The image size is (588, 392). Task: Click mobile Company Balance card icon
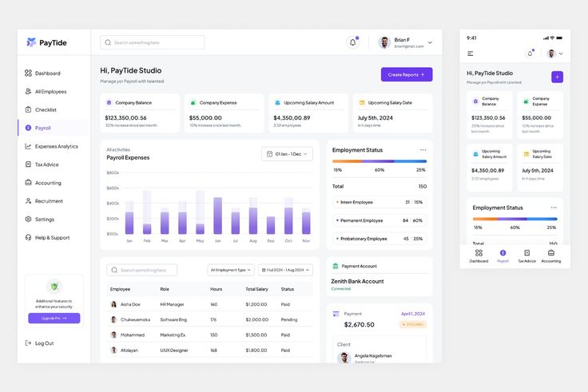[x=475, y=101]
